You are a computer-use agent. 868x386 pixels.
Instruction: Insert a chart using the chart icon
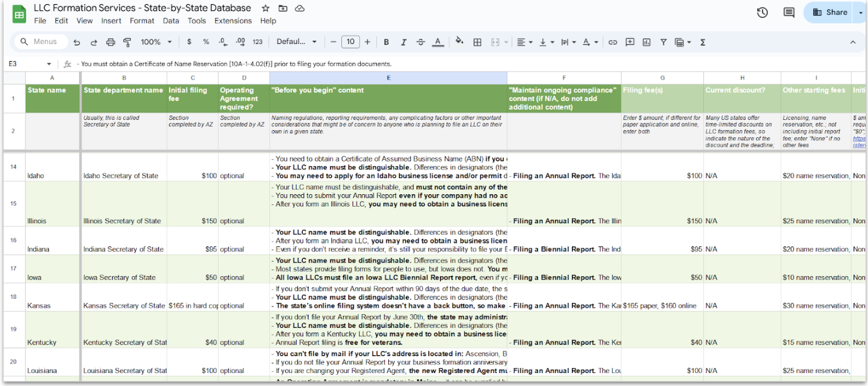click(647, 42)
